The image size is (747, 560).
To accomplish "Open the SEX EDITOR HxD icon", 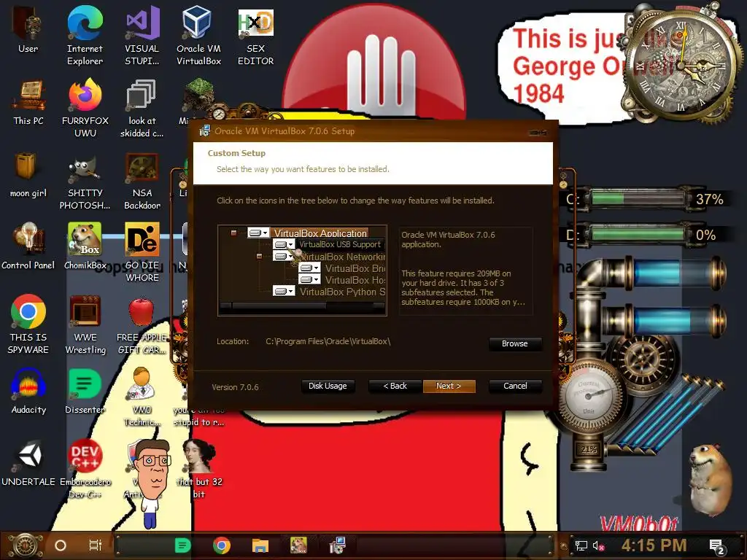I will pyautogui.click(x=256, y=36).
